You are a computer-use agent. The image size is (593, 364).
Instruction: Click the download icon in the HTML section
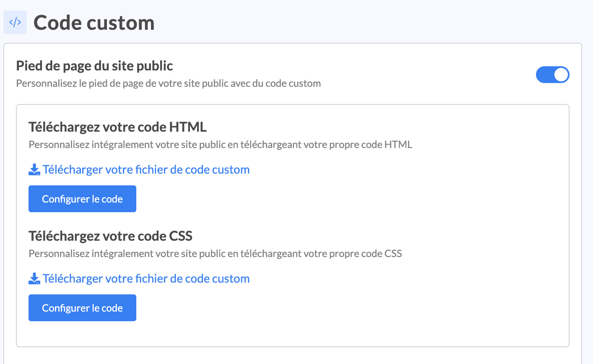(x=34, y=170)
